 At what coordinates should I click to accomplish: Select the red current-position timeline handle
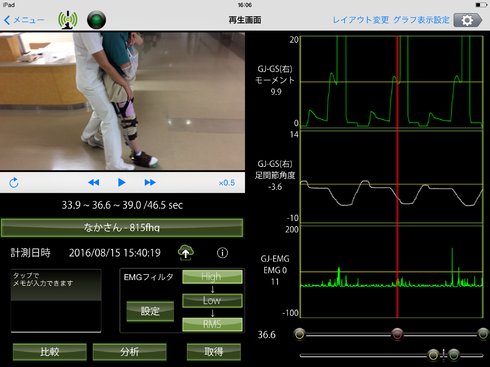click(x=397, y=334)
